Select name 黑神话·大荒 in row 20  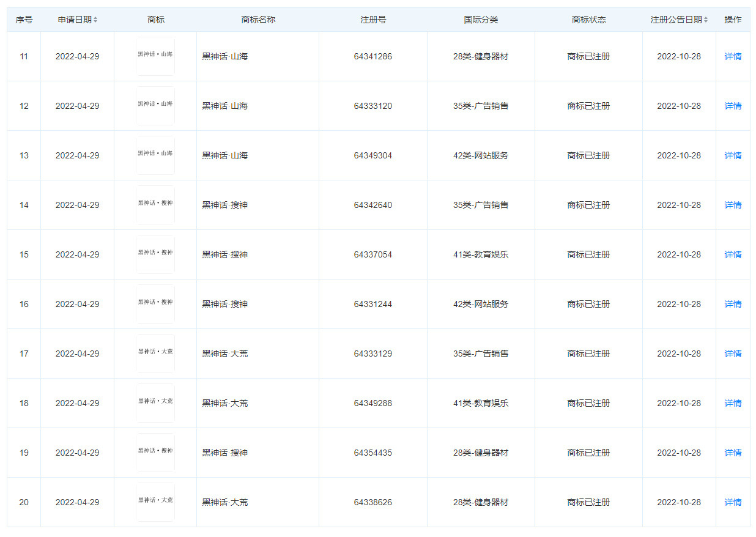[x=225, y=502]
